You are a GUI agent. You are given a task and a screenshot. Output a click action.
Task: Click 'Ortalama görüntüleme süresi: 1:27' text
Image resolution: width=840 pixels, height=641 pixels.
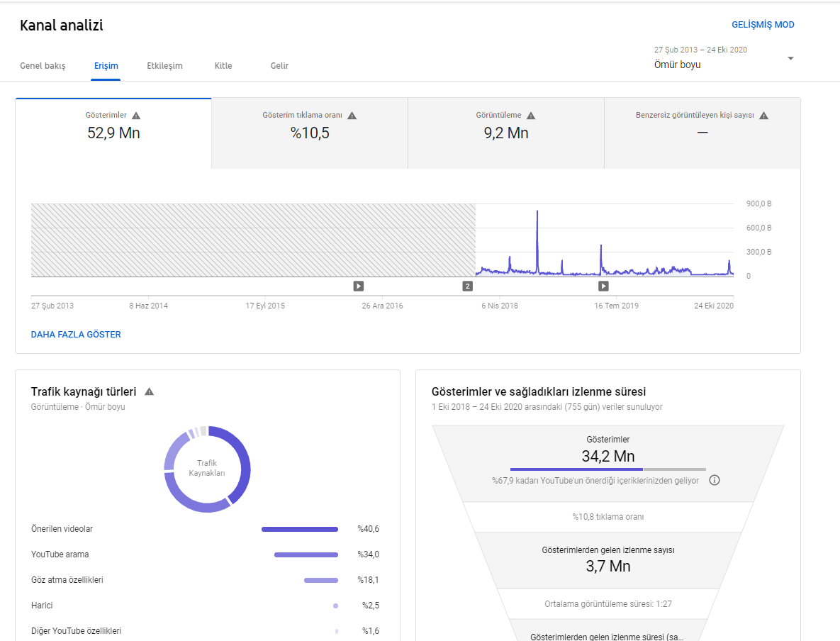(608, 604)
